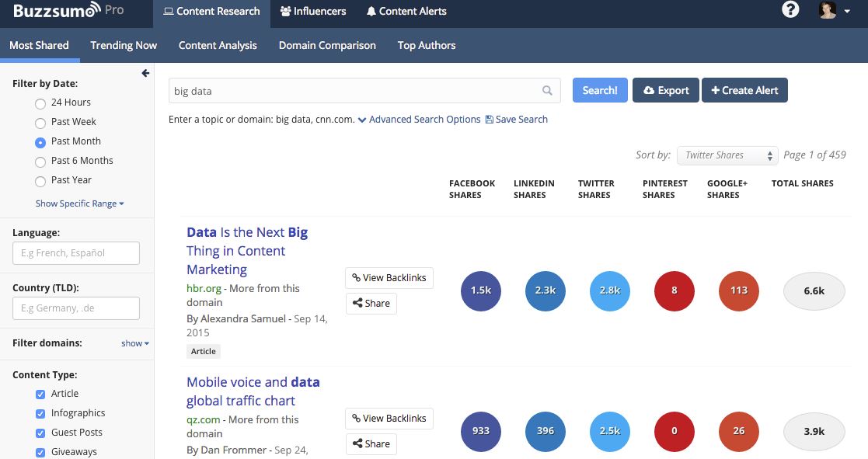Click the Search! button
868x459 pixels.
pos(599,90)
